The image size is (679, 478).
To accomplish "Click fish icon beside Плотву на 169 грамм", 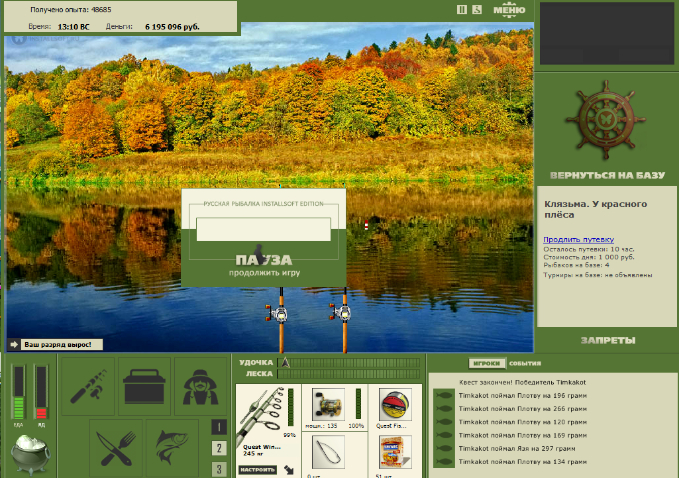I will 444,435.
